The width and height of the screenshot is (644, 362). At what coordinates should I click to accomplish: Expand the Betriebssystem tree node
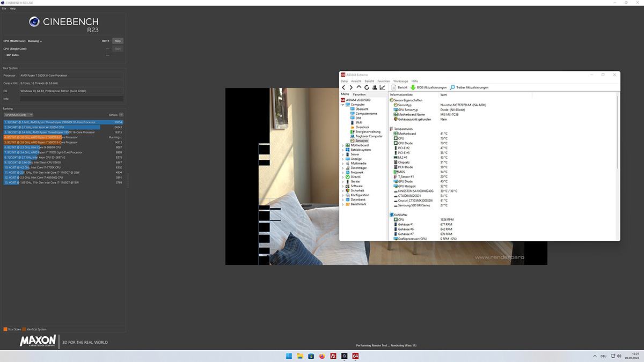pyautogui.click(x=343, y=150)
